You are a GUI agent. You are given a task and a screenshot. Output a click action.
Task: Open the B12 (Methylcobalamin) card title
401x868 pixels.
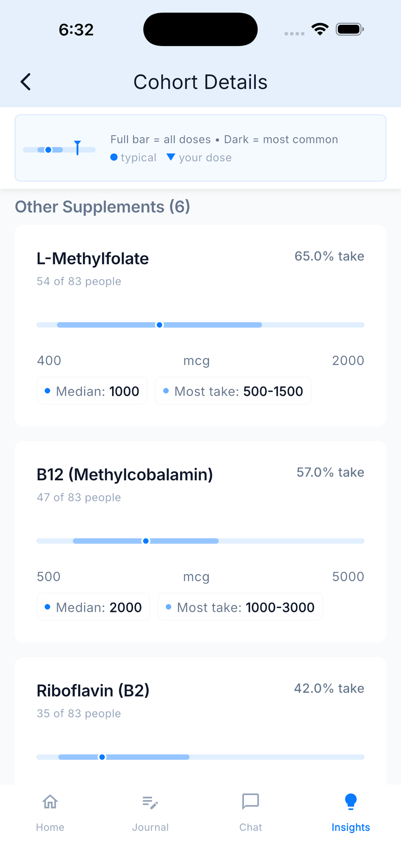125,475
